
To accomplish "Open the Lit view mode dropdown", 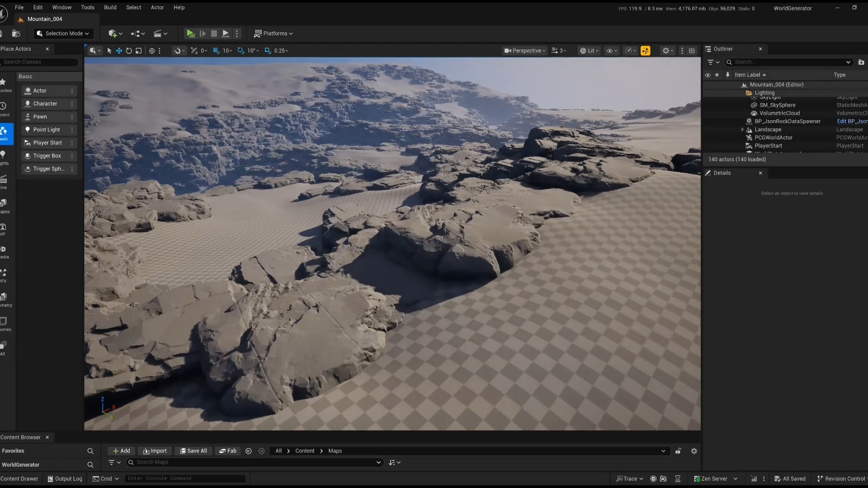I will 589,51.
